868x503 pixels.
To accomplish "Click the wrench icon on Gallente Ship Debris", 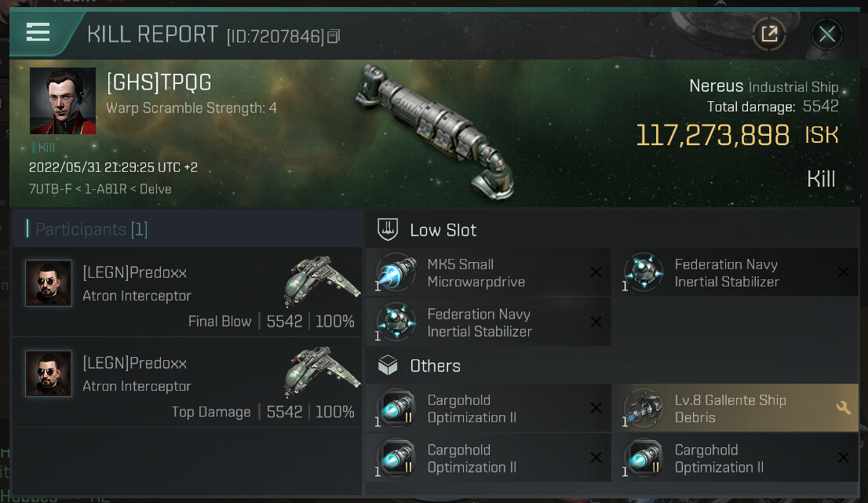I will pos(844,407).
